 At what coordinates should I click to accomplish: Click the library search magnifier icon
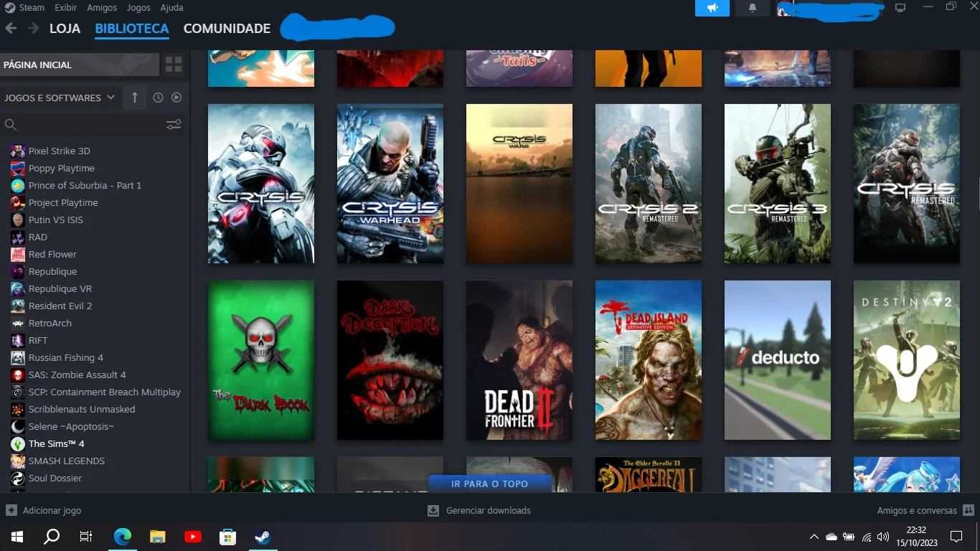[11, 125]
